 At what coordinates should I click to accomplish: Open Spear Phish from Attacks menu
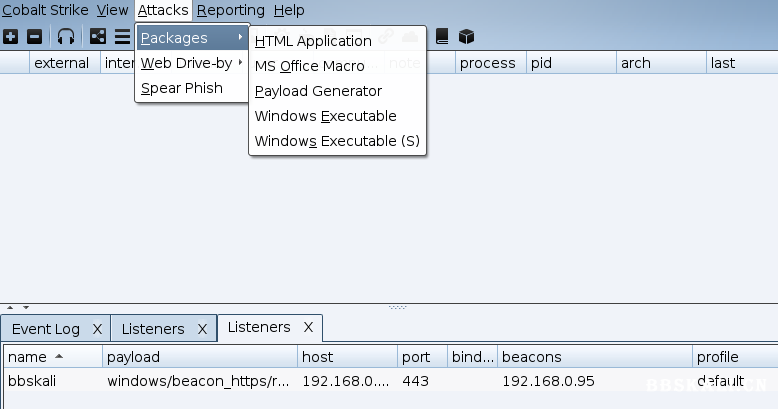click(x=181, y=88)
